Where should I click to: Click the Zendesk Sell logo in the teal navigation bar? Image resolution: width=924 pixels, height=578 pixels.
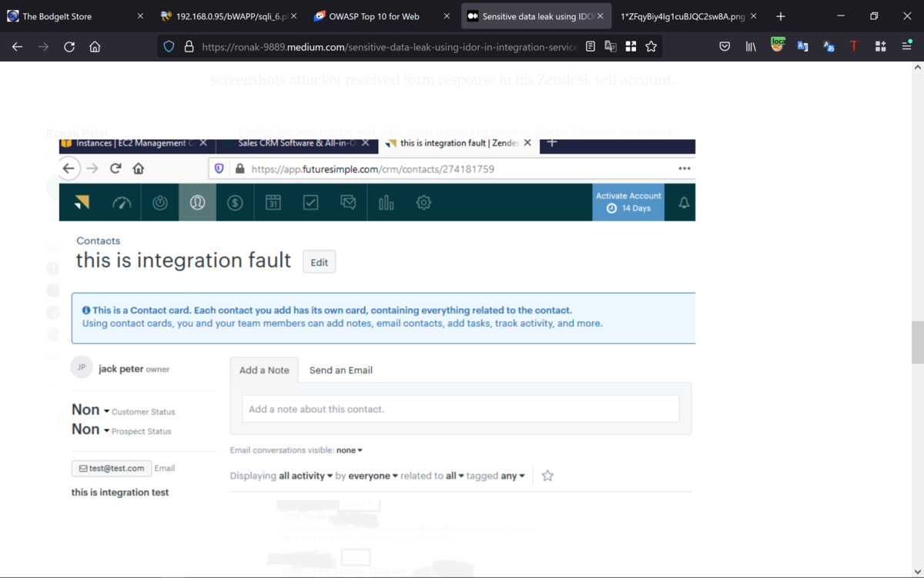tap(82, 203)
